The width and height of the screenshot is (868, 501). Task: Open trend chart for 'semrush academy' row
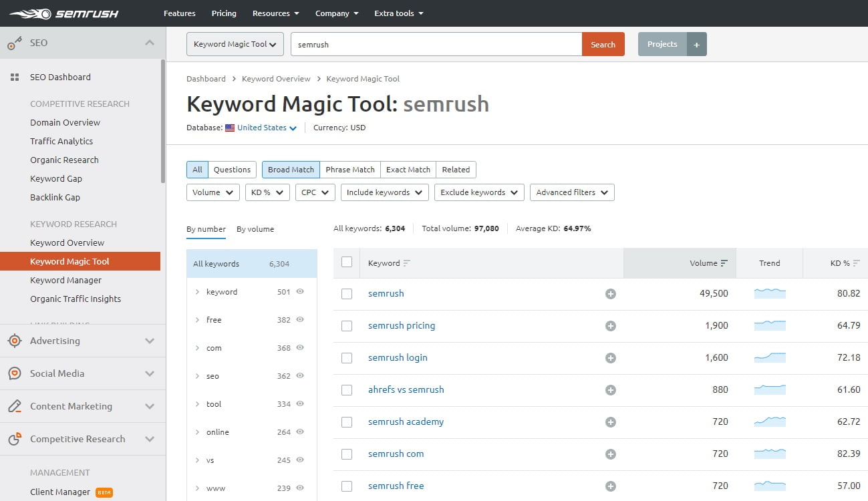click(770, 422)
